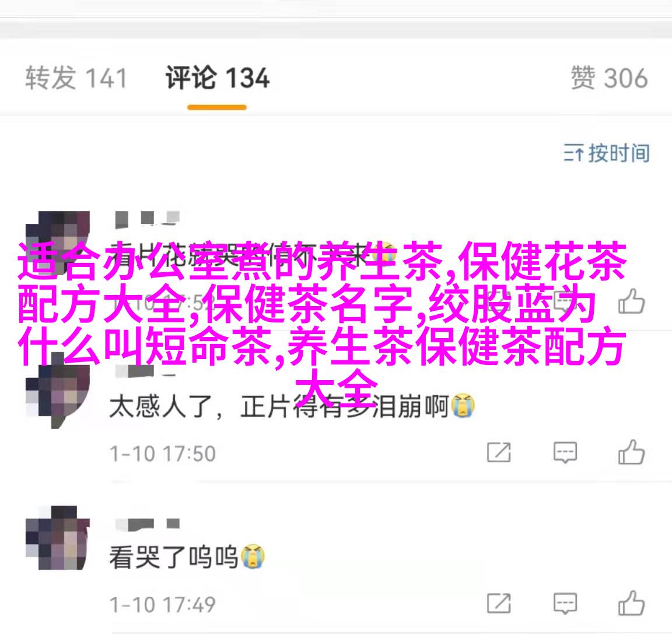Reply to the 17:50 comment via bubble icon
This screenshot has height=639, width=672.
[565, 452]
